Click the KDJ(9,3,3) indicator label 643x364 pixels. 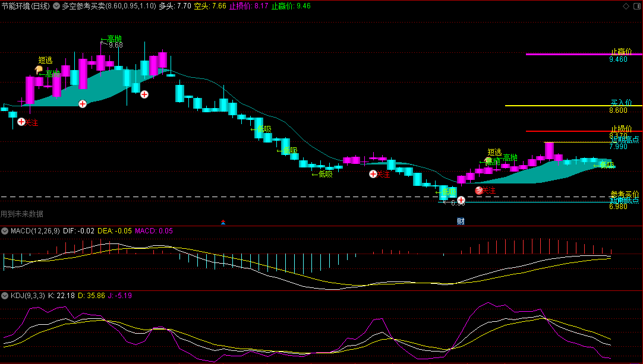coord(28,296)
